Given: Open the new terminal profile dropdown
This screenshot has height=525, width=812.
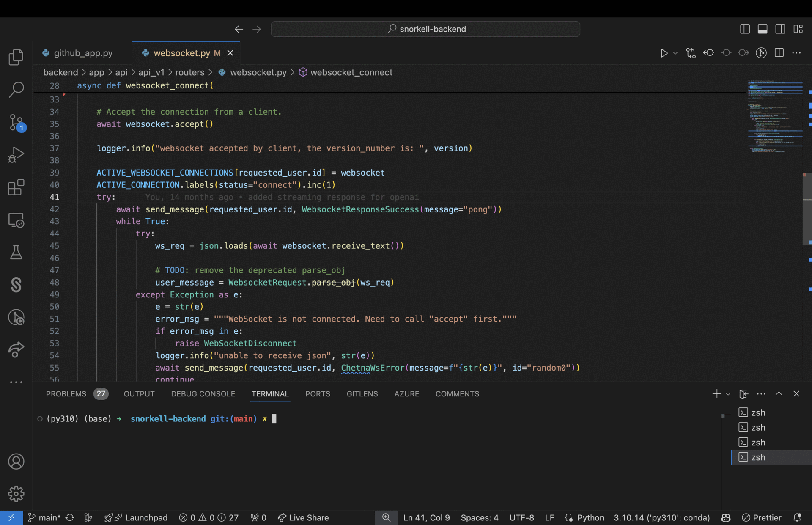Looking at the screenshot, I should click(728, 393).
